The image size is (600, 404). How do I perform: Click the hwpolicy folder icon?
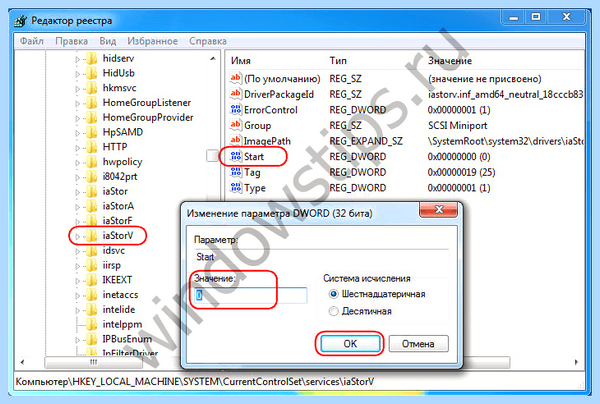91,162
